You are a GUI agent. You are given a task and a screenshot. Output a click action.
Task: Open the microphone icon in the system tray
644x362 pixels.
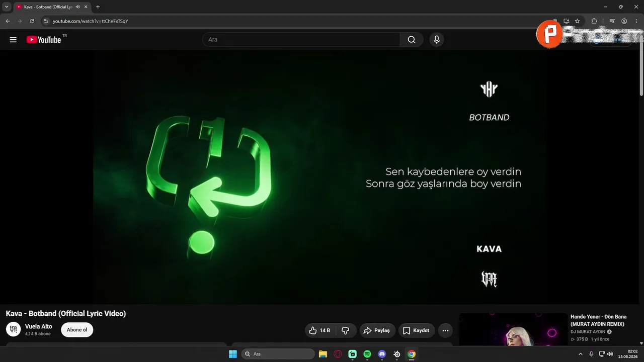tap(591, 354)
